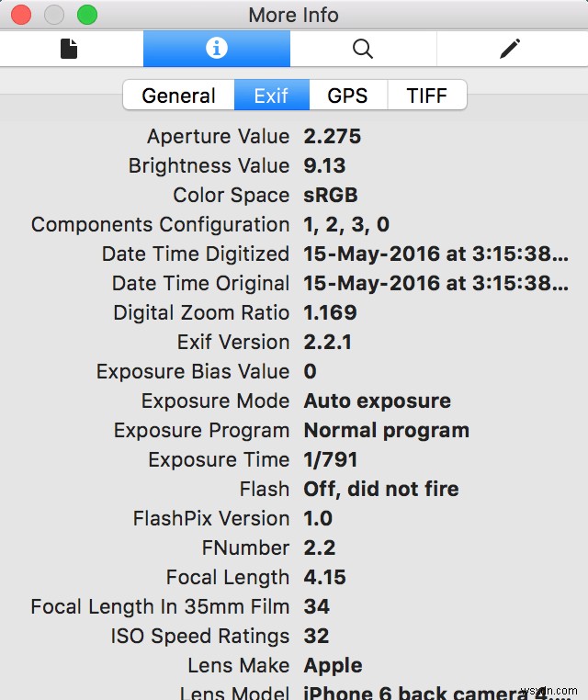Screen dimensions: 588x700
Task: Open the TIFF segment
Action: pos(426,96)
